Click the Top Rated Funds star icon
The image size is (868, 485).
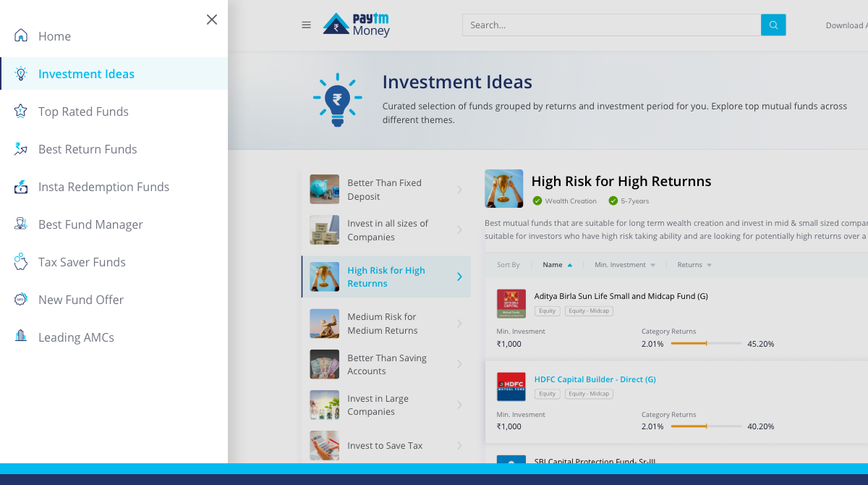[x=21, y=111]
